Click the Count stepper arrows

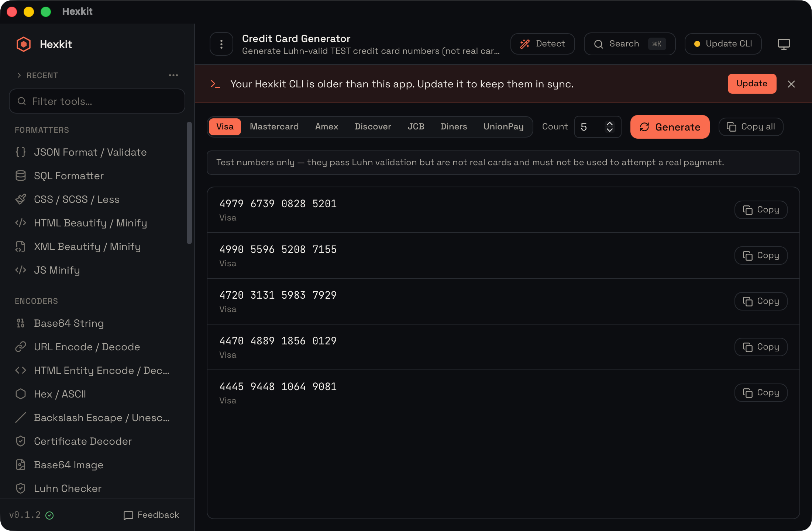point(610,127)
